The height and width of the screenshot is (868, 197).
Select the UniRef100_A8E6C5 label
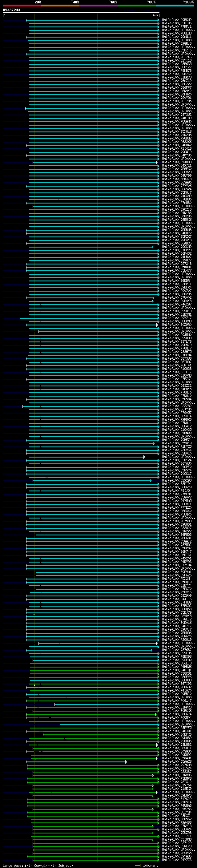point(177,64)
